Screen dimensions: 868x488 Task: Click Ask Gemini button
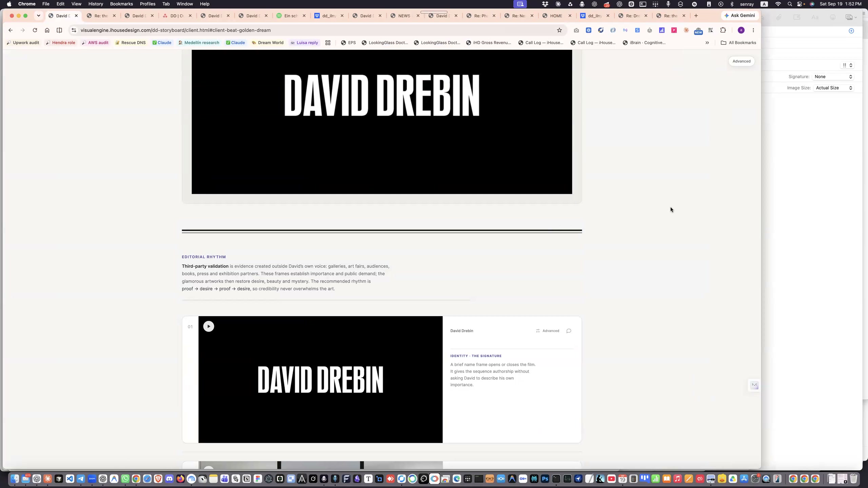pyautogui.click(x=739, y=16)
